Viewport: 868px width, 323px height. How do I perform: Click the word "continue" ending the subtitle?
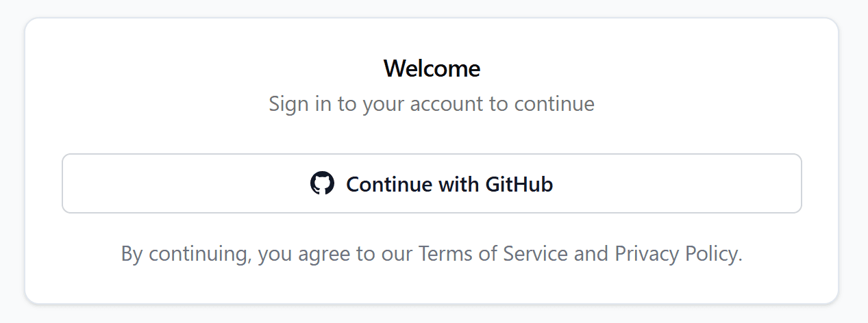tap(554, 104)
